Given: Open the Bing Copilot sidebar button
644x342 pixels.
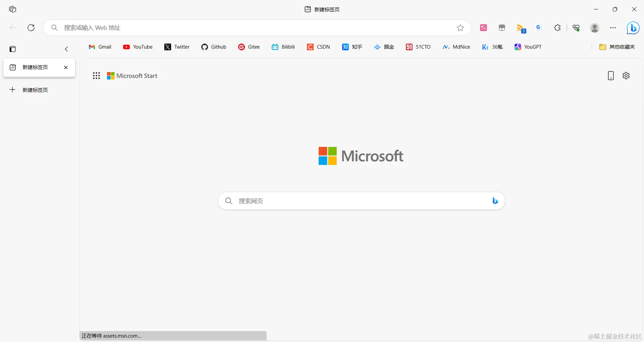Looking at the screenshot, I should click(x=633, y=28).
